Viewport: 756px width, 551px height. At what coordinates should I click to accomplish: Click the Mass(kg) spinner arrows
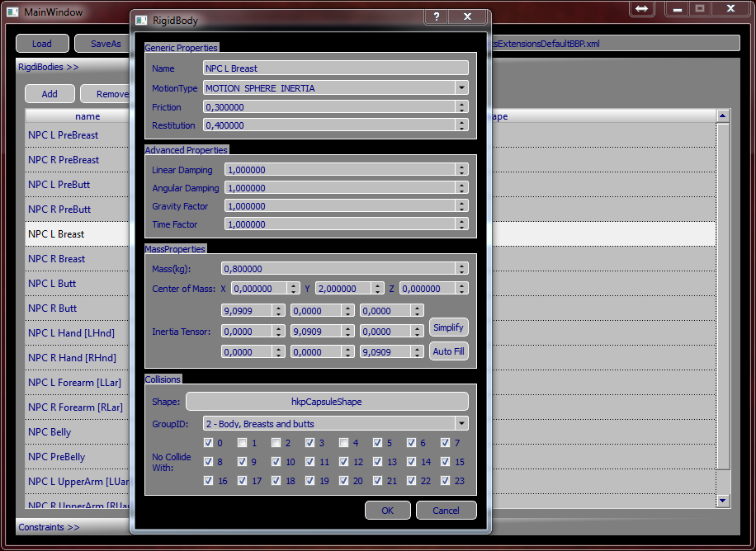pyautogui.click(x=461, y=269)
